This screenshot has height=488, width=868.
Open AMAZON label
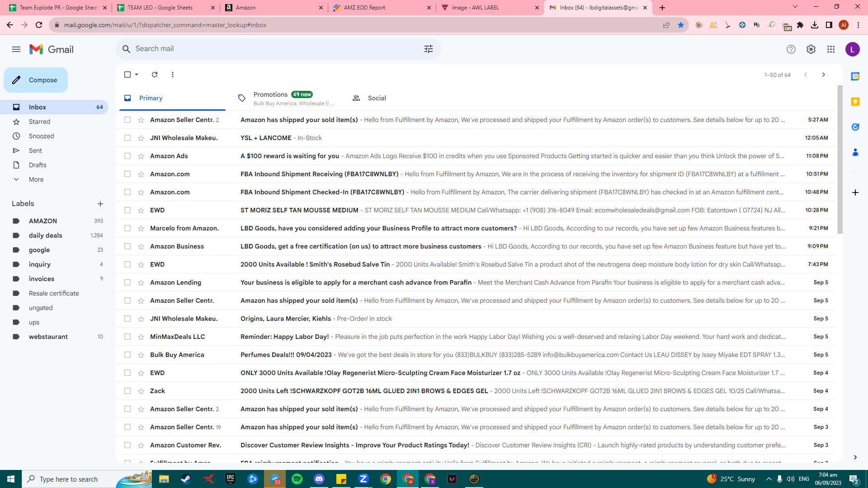tap(54, 221)
